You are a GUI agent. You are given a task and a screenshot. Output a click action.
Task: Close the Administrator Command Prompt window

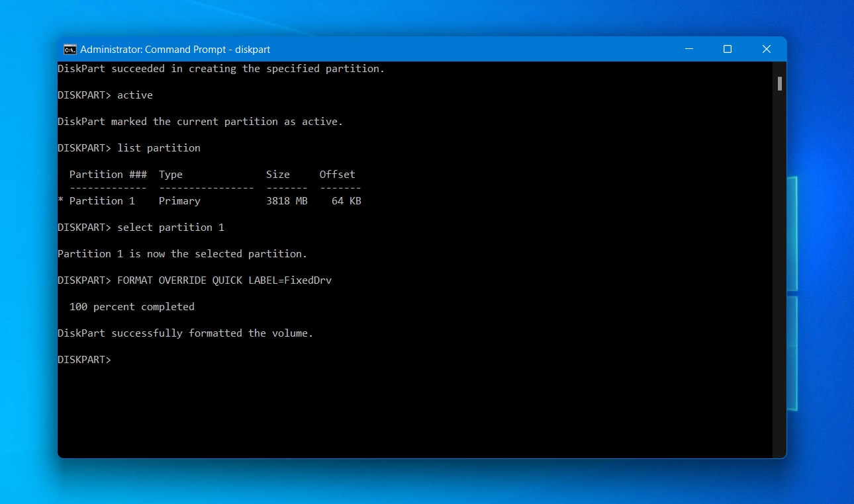(x=767, y=50)
